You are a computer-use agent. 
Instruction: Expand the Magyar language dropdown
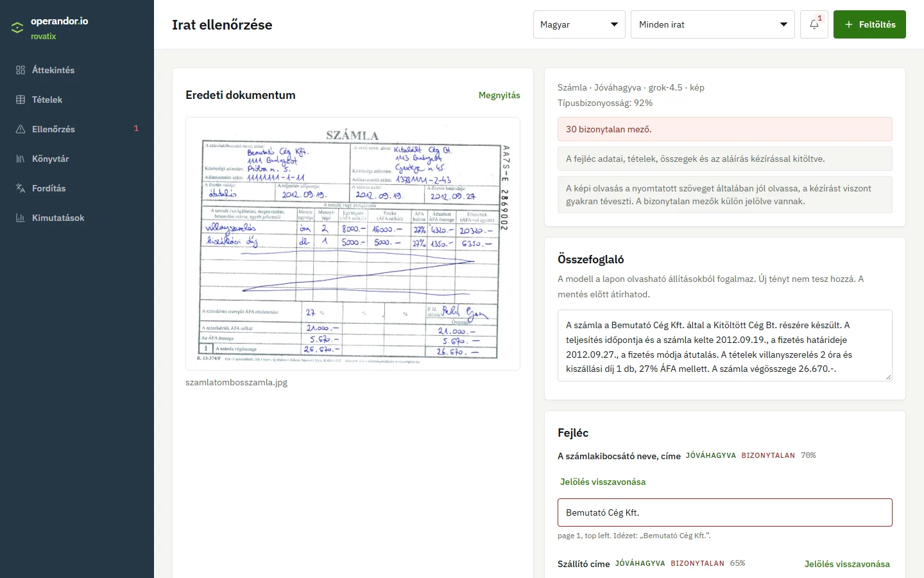point(579,24)
